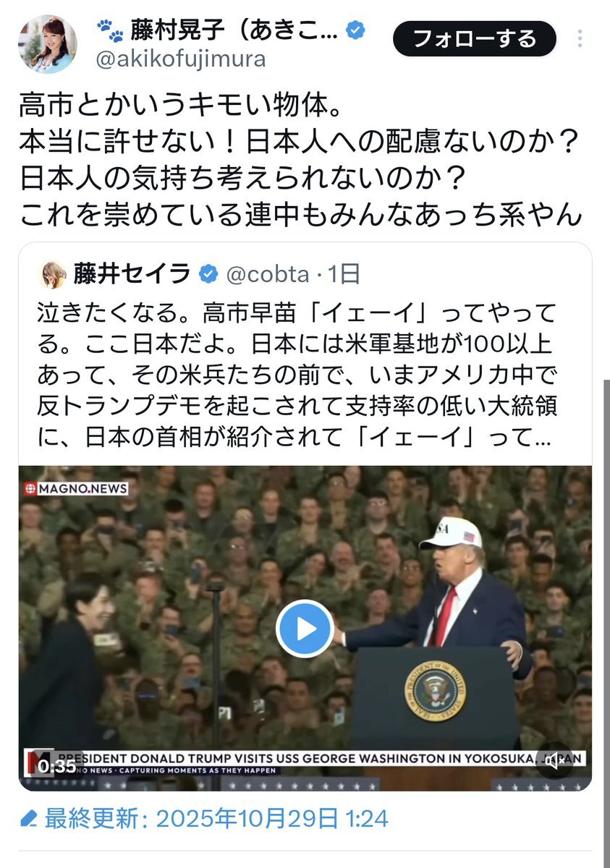Open the @akikofujimura handle link
The height and width of the screenshot is (868, 610).
click(x=181, y=59)
